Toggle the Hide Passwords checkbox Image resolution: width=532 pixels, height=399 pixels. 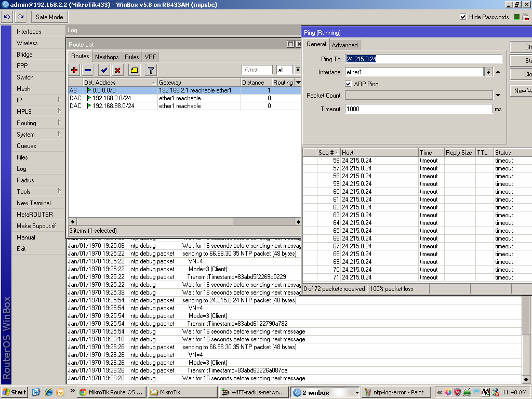[462, 17]
